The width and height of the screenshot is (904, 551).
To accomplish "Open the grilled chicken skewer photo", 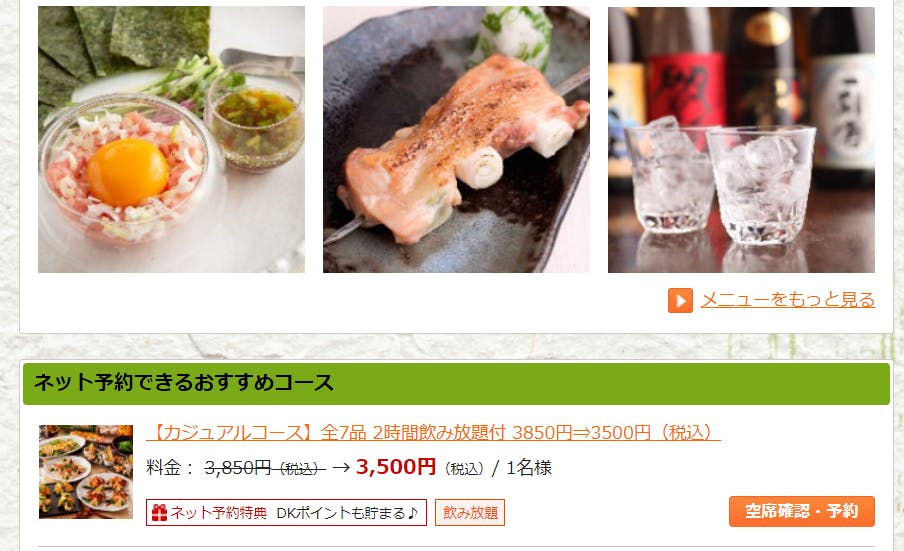I will tap(456, 139).
